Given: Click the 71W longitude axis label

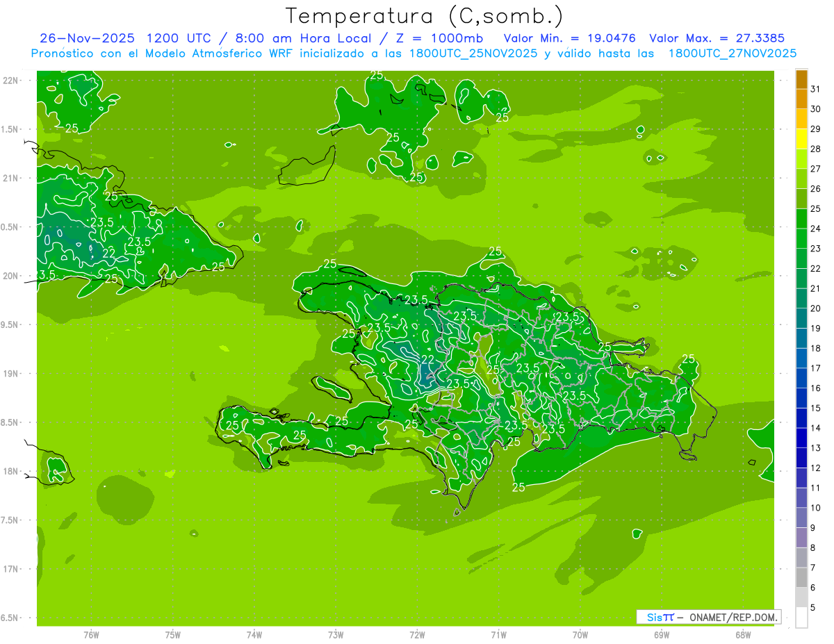Looking at the screenshot, I should [498, 634].
